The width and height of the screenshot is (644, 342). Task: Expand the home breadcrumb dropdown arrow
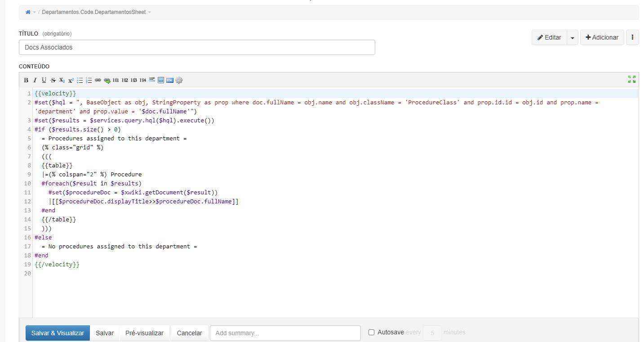35,13
